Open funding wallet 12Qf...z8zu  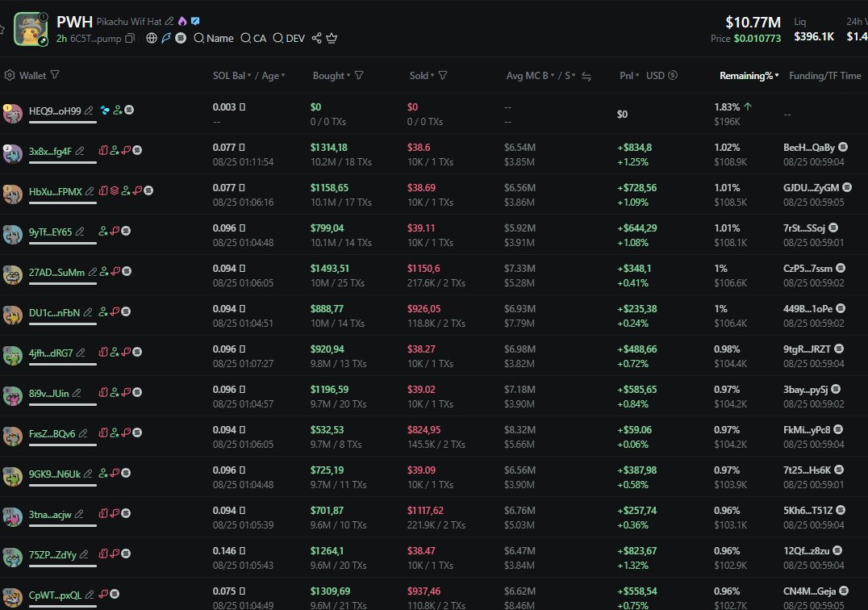(807, 551)
